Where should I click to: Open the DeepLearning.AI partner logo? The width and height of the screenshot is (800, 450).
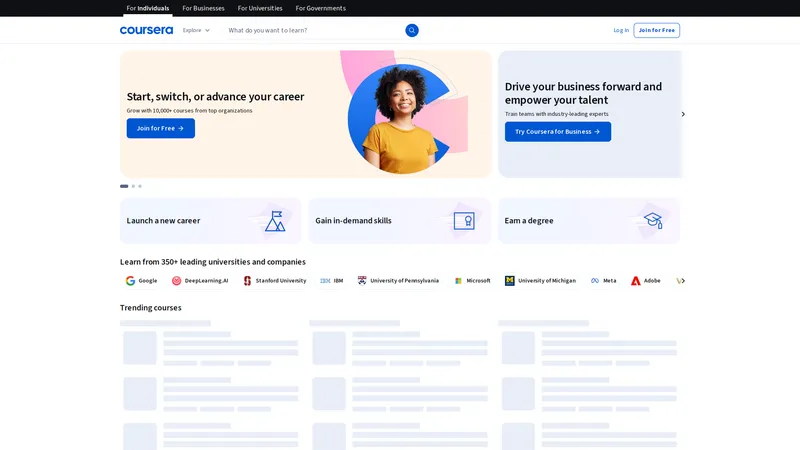(x=200, y=281)
